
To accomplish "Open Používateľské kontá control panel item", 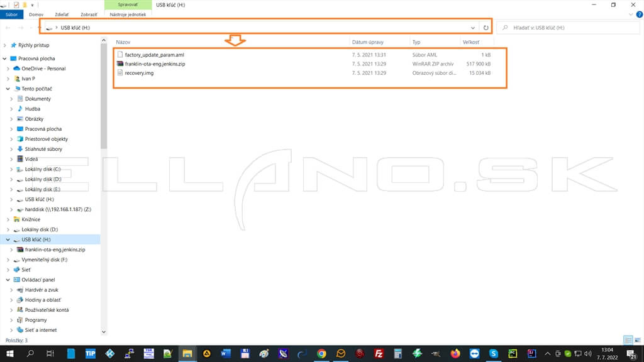I will tap(47, 310).
